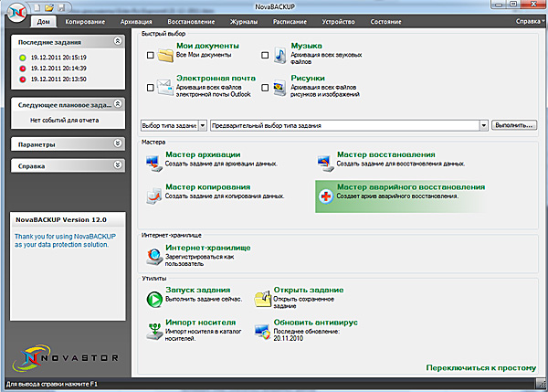Enable the Мои документы checkbox
The height and width of the screenshot is (392, 548).
[150, 56]
